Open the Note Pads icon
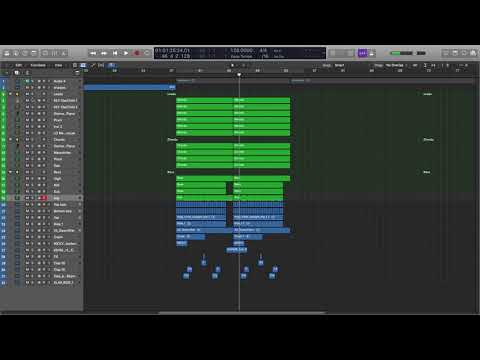The height and width of the screenshot is (360, 480). [x=455, y=53]
